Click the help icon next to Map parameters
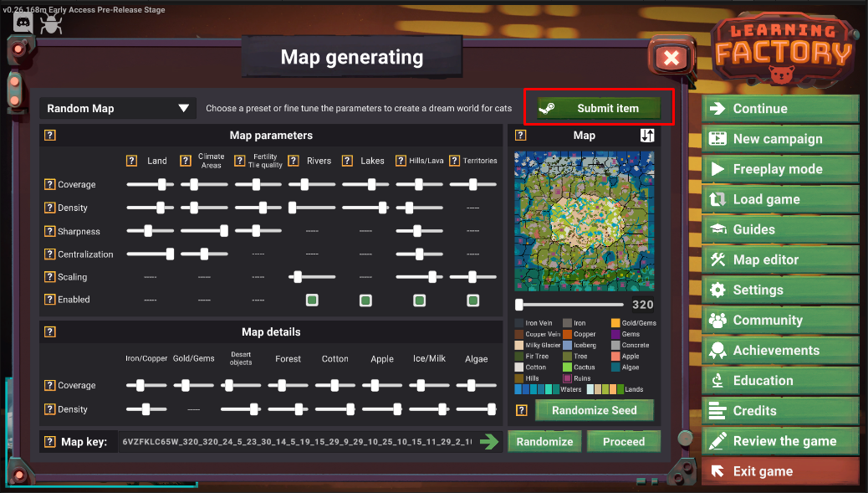868x493 pixels. (50, 135)
